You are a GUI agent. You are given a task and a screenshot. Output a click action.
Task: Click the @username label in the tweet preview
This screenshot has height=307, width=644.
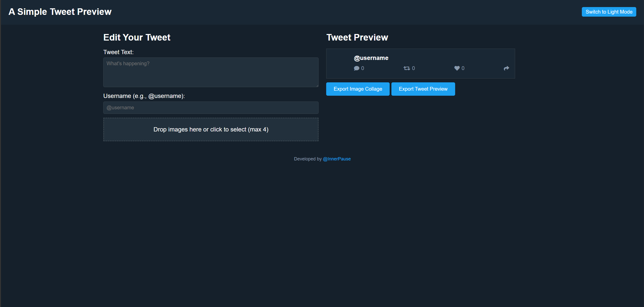[x=371, y=58]
